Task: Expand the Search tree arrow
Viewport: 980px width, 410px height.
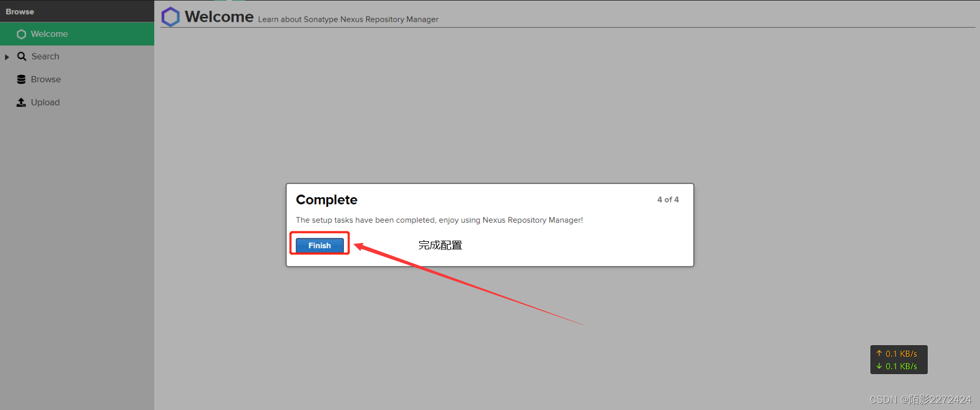Action: point(7,57)
